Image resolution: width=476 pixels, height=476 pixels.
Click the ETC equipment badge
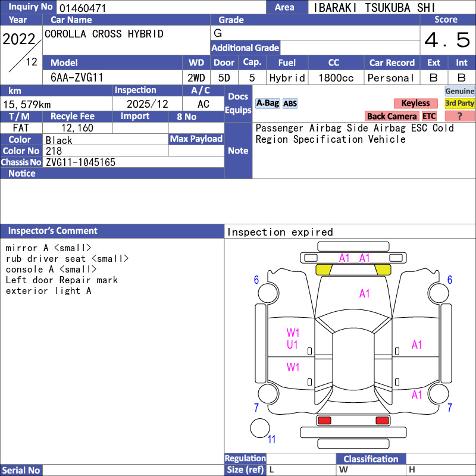pos(429,116)
